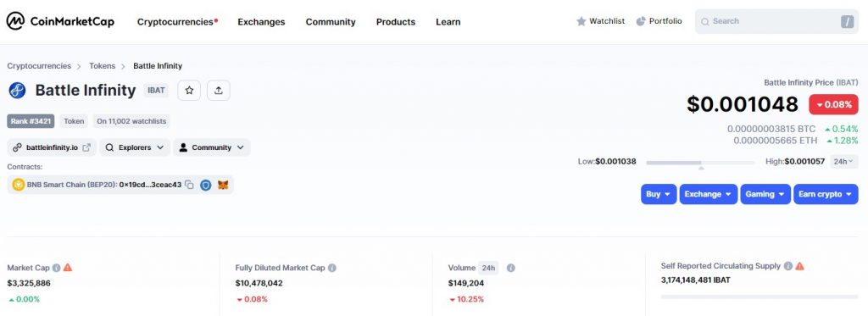Add Battle Infinity to watchlist star
The image size is (868, 316).
tap(189, 90)
